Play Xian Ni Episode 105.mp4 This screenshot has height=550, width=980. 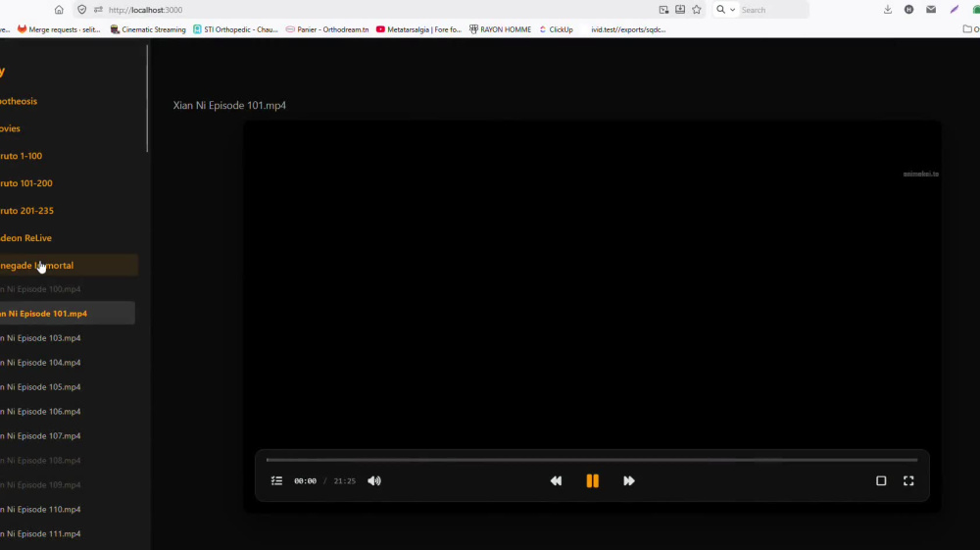(x=68, y=387)
